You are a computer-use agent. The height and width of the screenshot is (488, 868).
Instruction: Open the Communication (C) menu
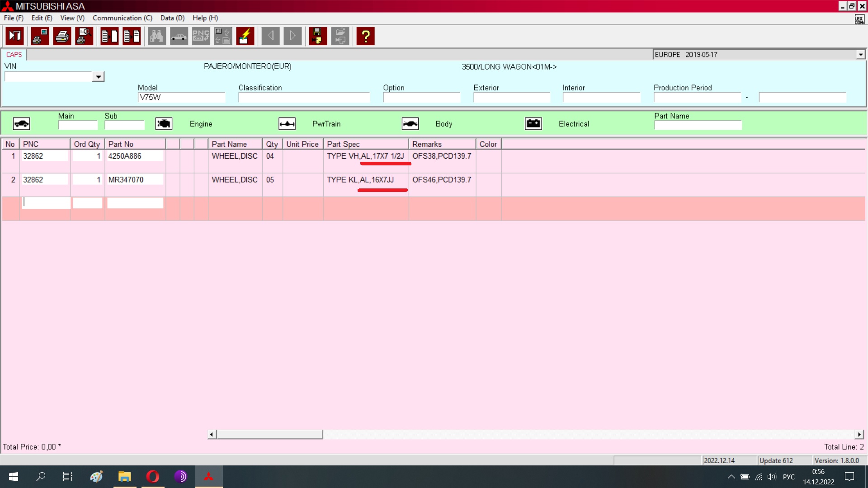tap(122, 18)
